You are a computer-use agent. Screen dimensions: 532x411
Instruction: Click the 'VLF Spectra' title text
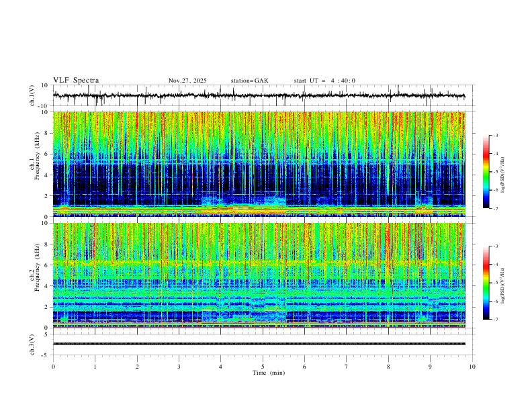click(x=76, y=81)
